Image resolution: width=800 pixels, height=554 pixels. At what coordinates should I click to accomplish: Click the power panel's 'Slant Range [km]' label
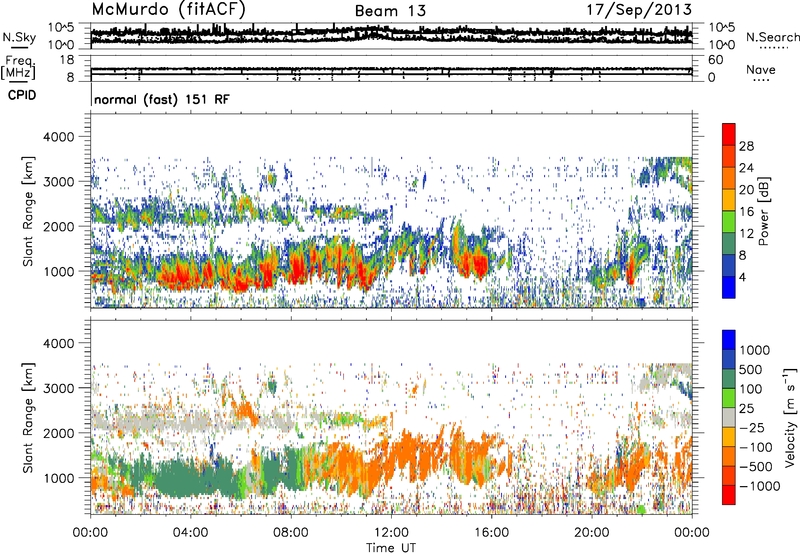28,211
